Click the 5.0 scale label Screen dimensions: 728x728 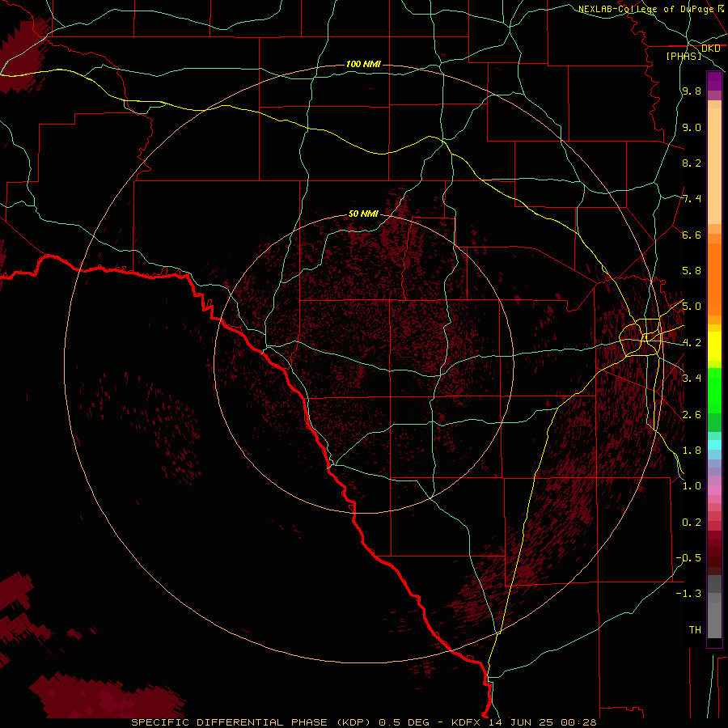(x=692, y=307)
